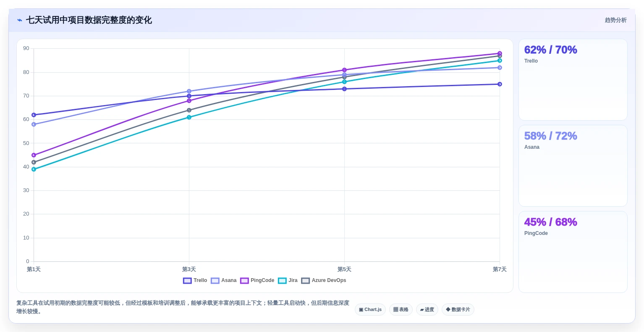Click the lightning icon beside the title
Viewport: 644px width, 332px height.
[x=19, y=20]
